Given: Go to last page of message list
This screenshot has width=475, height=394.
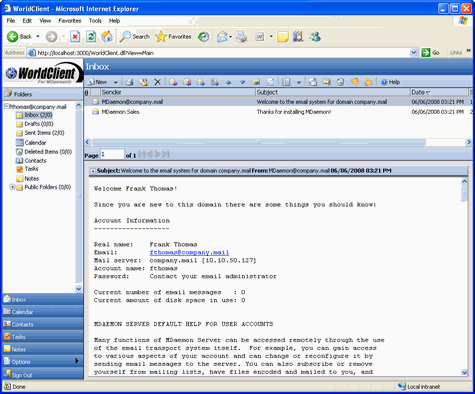Looking at the screenshot, I should (166, 154).
